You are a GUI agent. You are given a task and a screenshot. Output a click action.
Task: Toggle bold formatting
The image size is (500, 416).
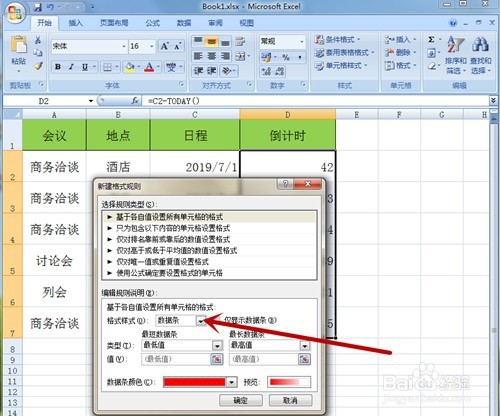pyautogui.click(x=58, y=67)
